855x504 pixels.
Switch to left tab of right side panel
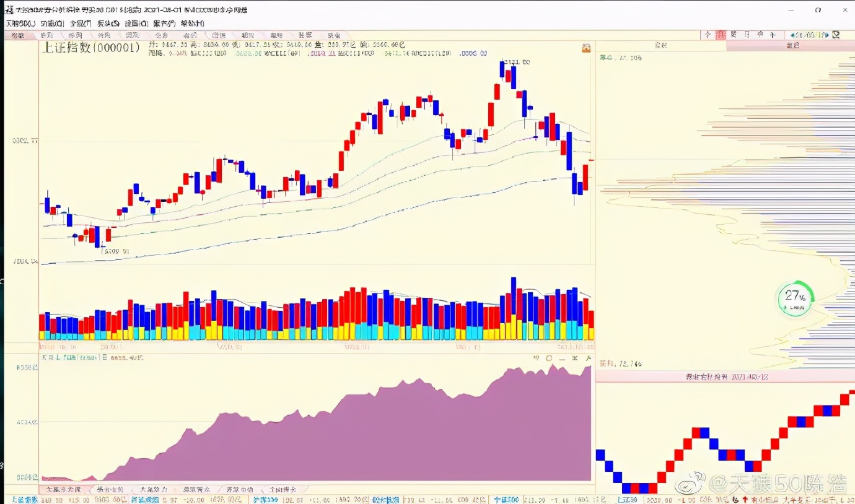pyautogui.click(x=660, y=46)
